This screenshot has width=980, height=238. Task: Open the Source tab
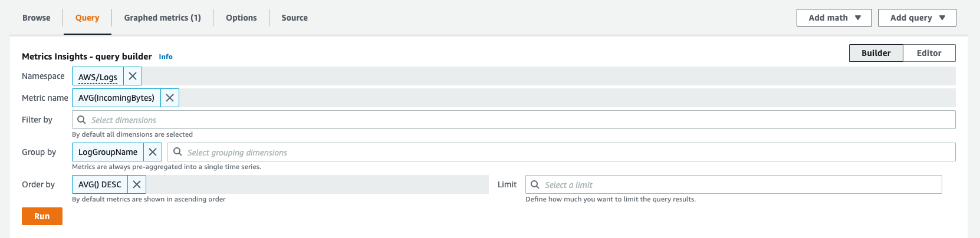click(294, 18)
